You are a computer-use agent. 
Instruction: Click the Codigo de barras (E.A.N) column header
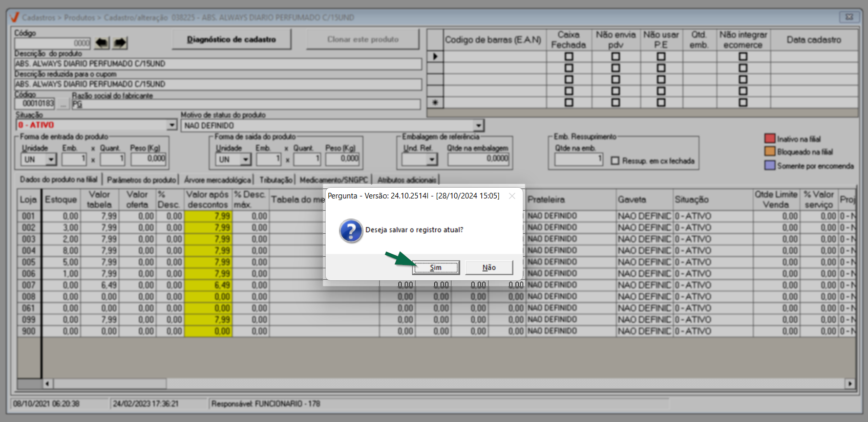point(493,40)
